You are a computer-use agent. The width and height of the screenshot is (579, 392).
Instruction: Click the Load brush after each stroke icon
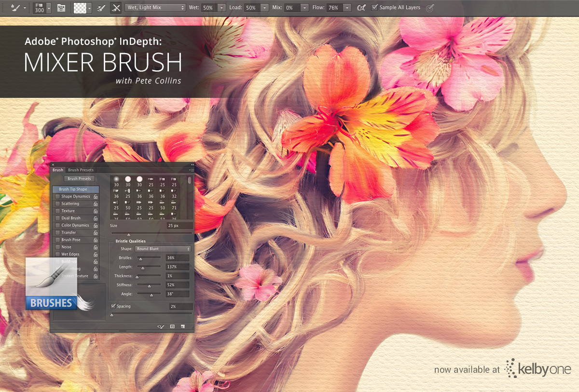point(101,8)
